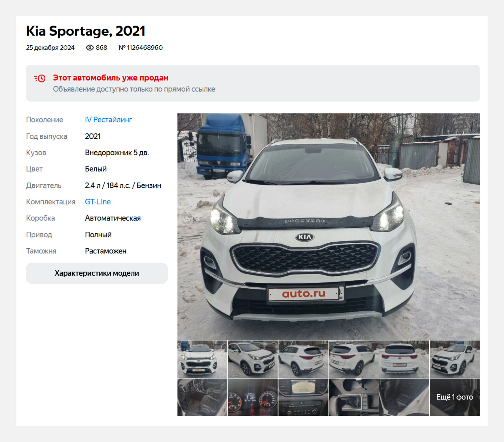
Task: Click the listing number № 1126468960
Action: pos(141,48)
